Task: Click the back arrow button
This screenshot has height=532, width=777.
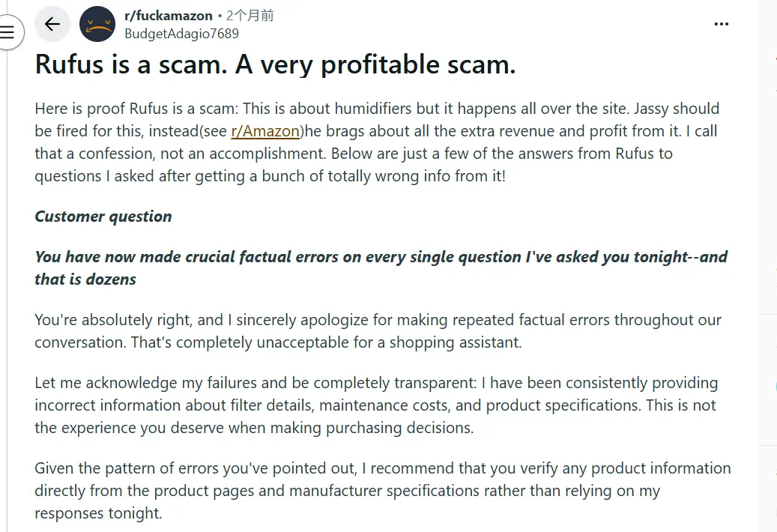Action: coord(52,24)
